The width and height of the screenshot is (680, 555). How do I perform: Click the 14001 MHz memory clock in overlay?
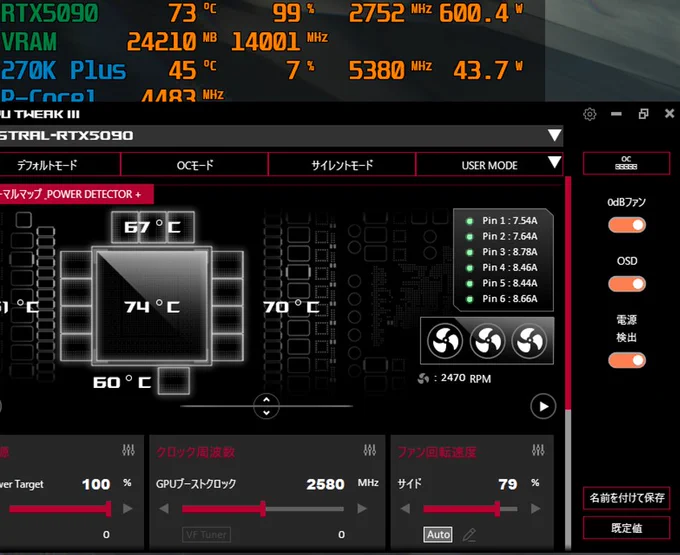(279, 41)
